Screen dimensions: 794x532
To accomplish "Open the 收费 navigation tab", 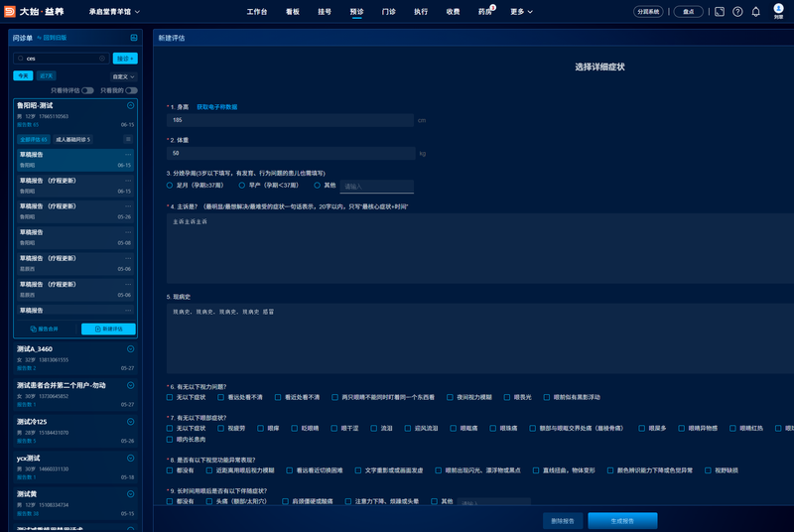I will click(454, 12).
